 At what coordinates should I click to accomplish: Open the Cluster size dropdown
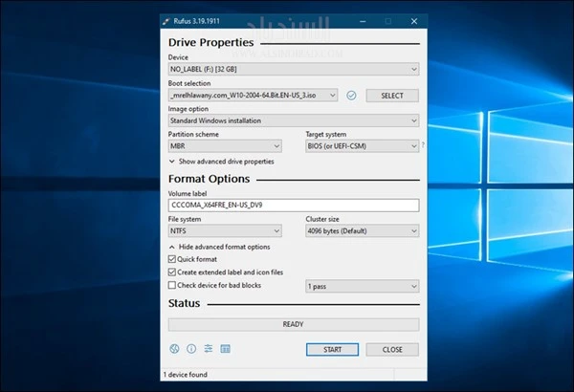pos(362,231)
